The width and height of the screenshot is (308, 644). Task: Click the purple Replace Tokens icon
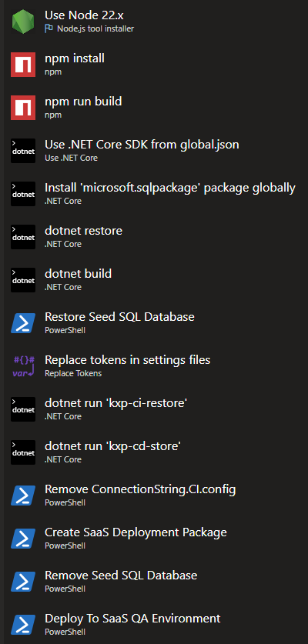[x=23, y=366]
